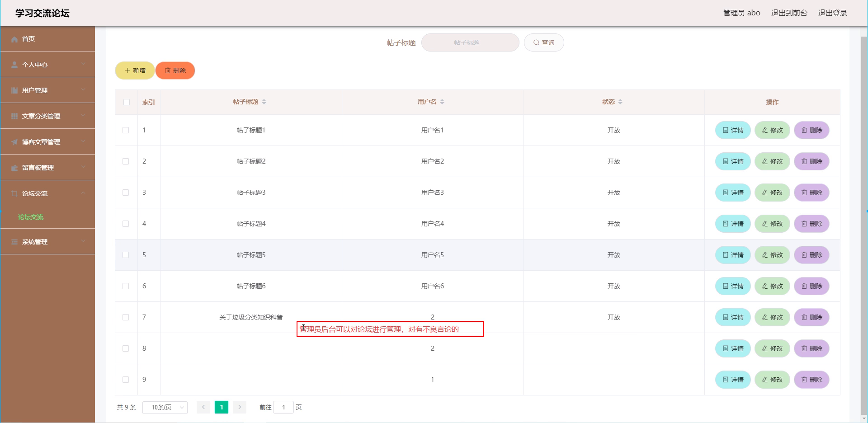Click the orange 删除 batch button
Screen dimensions: 868x423
(x=175, y=70)
